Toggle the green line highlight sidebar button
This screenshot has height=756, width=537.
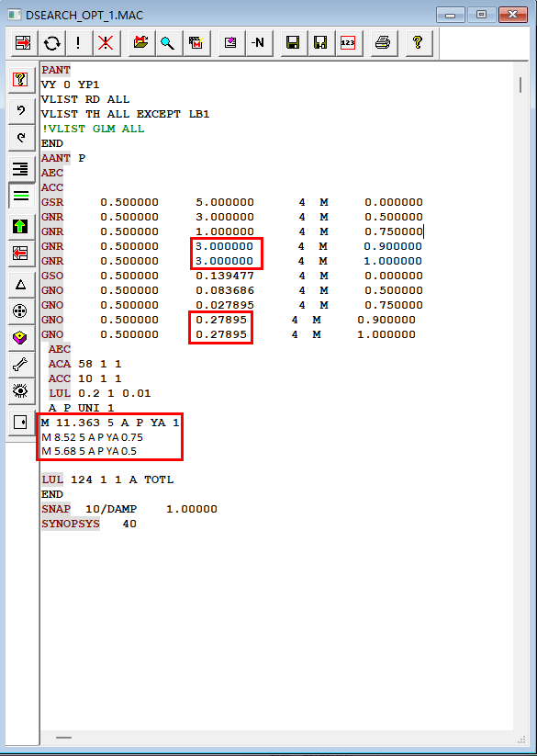coord(21,196)
